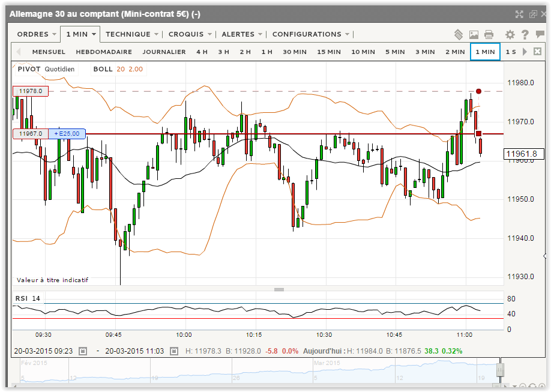
Task: Expand the side panel arrow on right edge
Action: click(544, 256)
